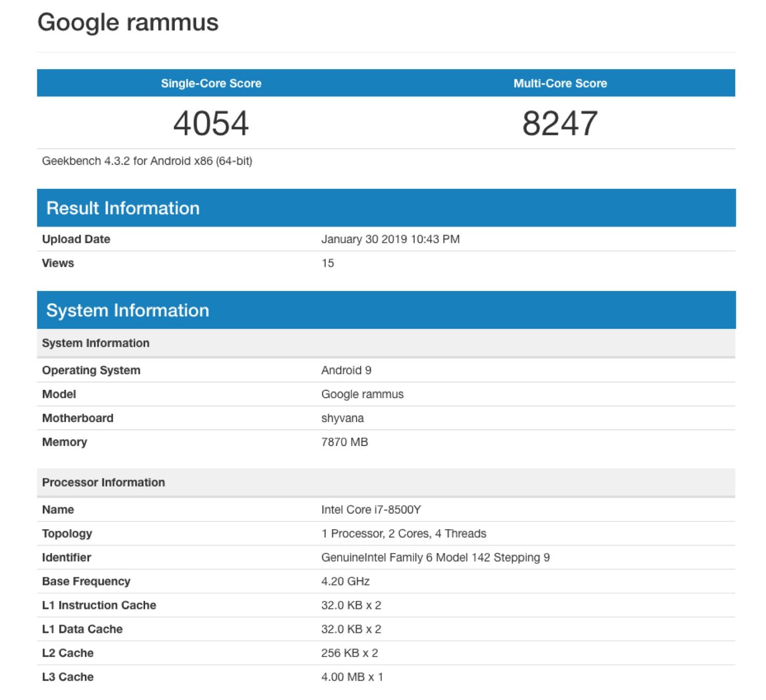Click the Android 9 operating system value
This screenshot has width=766, height=700.
click(x=346, y=370)
